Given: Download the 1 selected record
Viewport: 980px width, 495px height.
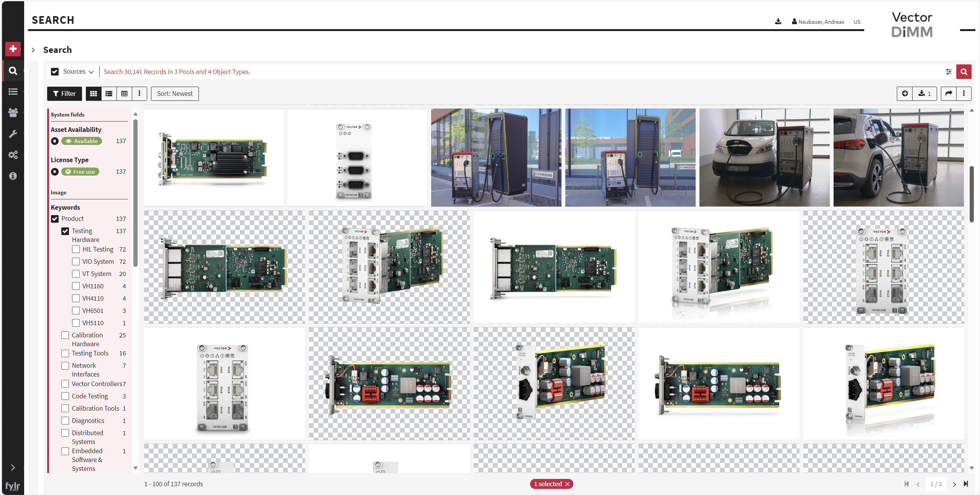Looking at the screenshot, I should pyautogui.click(x=925, y=94).
